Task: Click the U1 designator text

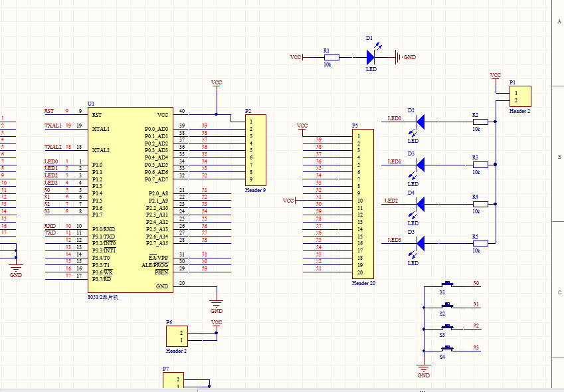Action: (x=91, y=104)
